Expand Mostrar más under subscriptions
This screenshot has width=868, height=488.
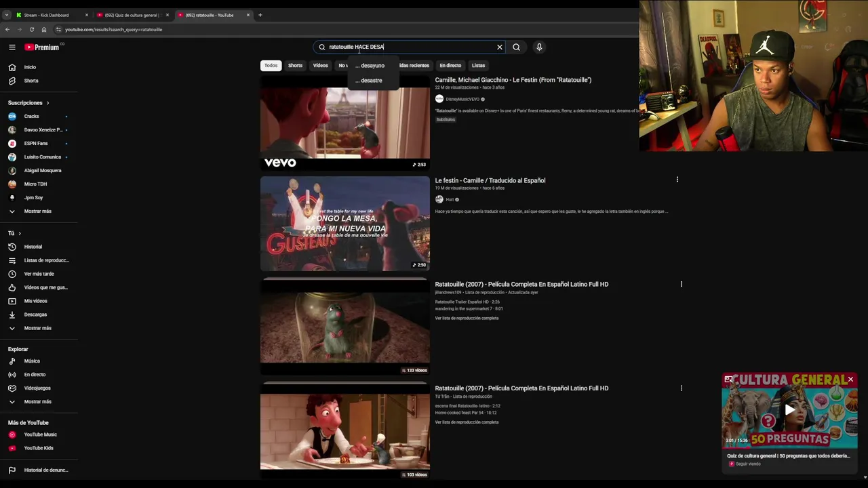pyautogui.click(x=39, y=211)
